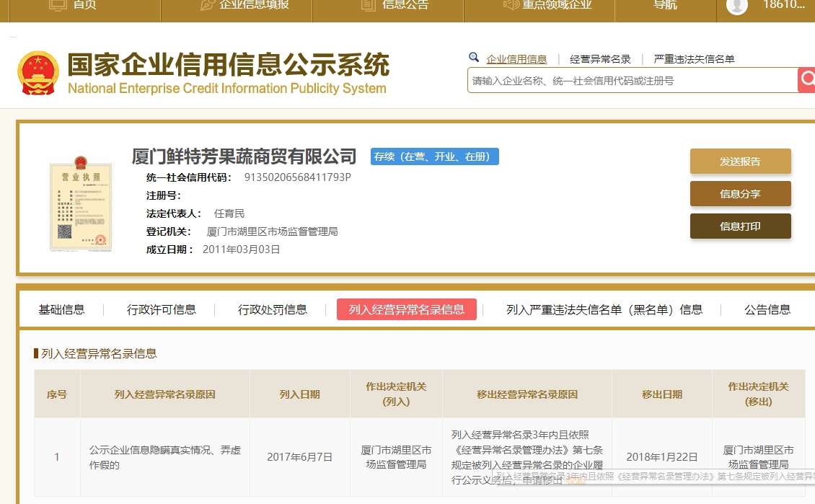Switch to 行政许可信息 tab

[161, 309]
